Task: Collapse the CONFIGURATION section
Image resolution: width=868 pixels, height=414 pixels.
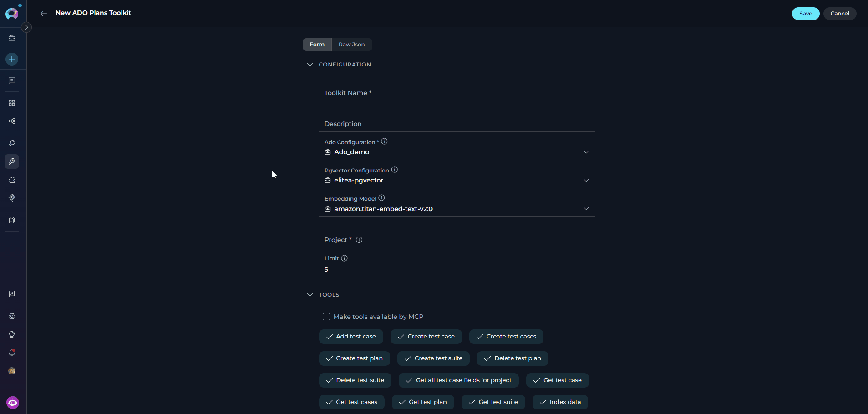Action: (310, 65)
